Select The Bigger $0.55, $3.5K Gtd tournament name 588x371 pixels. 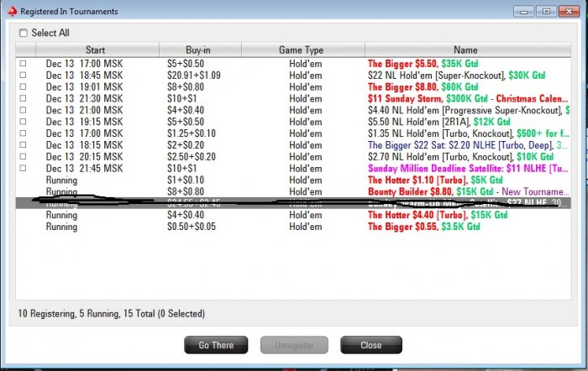pyautogui.click(x=423, y=227)
